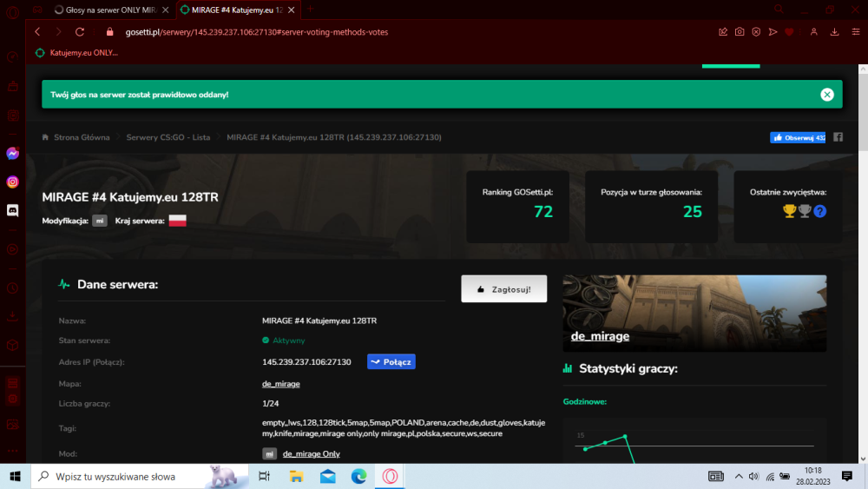
Task: Close the 'MIRAGE #4 Katujemy.eu' tab
Action: pos(291,10)
